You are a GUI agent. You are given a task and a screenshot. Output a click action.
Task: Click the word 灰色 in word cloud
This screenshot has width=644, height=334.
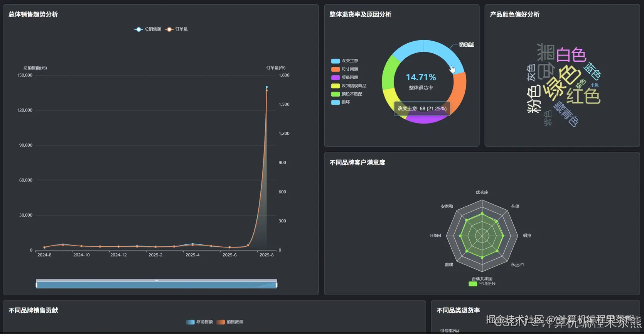click(531, 73)
